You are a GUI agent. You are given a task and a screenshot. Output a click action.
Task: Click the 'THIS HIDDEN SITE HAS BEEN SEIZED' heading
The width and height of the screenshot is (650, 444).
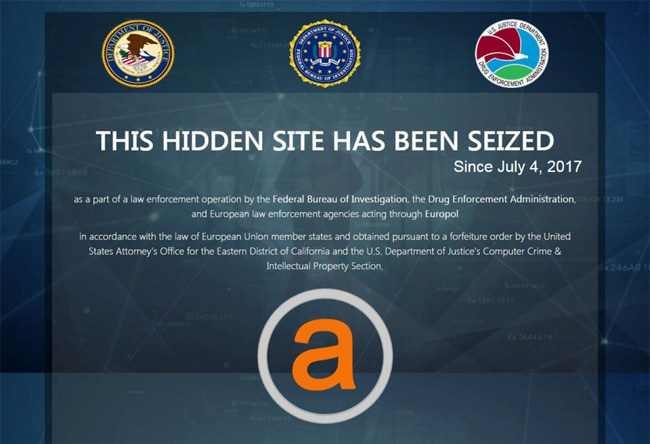(x=325, y=140)
